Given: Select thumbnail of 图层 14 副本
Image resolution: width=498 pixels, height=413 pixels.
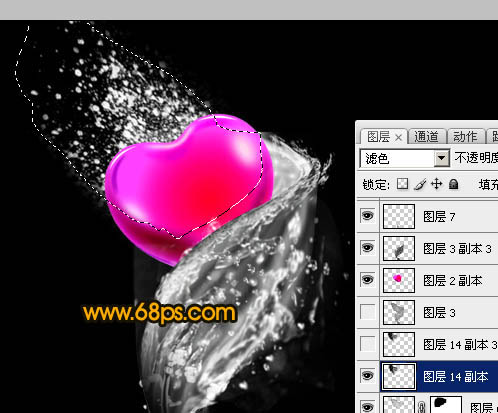Looking at the screenshot, I should [399, 376].
